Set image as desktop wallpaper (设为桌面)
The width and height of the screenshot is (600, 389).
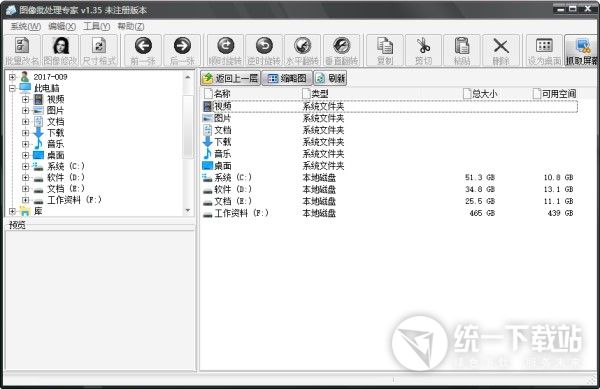coord(545,50)
